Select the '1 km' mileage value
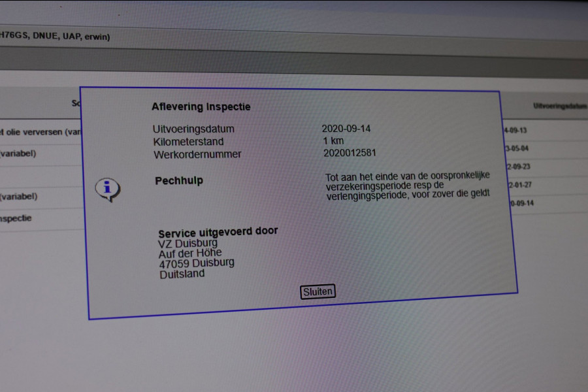The width and height of the screenshot is (588, 392). [333, 140]
